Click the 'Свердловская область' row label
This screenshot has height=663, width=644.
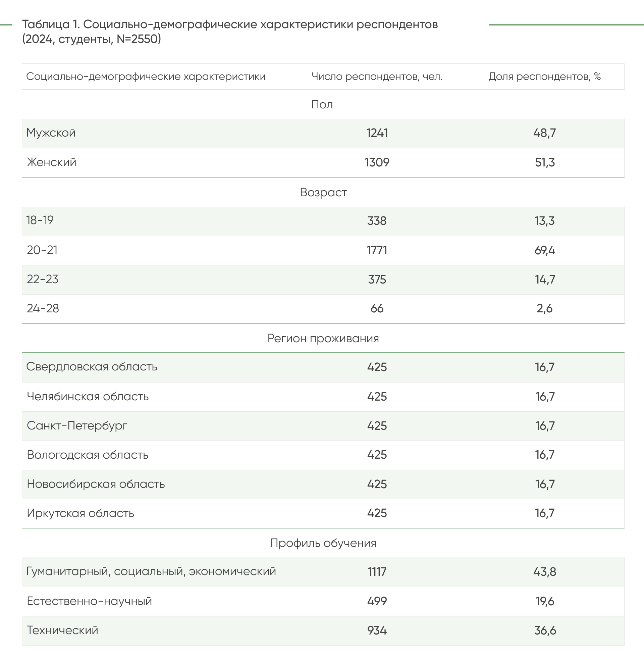(92, 367)
